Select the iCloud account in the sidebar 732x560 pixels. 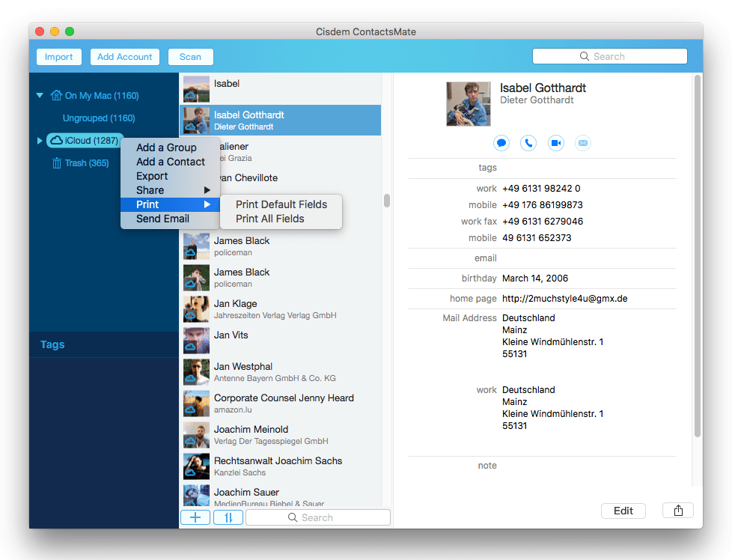[x=85, y=140]
